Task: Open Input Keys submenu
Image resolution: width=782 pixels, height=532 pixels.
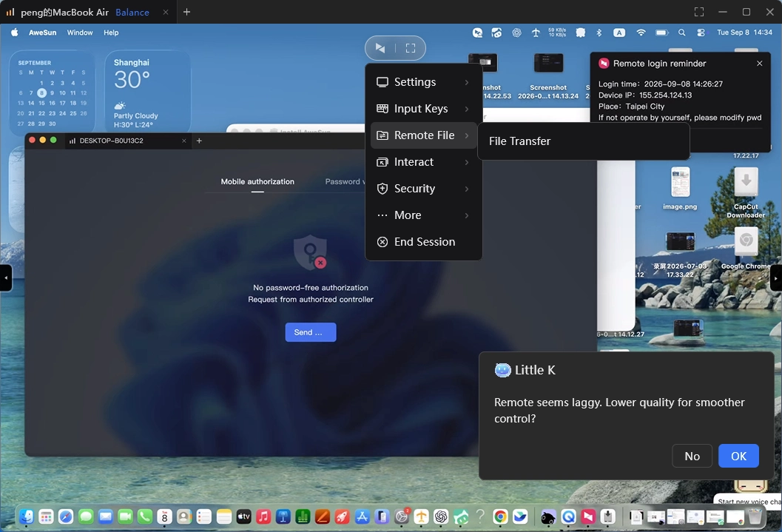Action: click(x=423, y=109)
